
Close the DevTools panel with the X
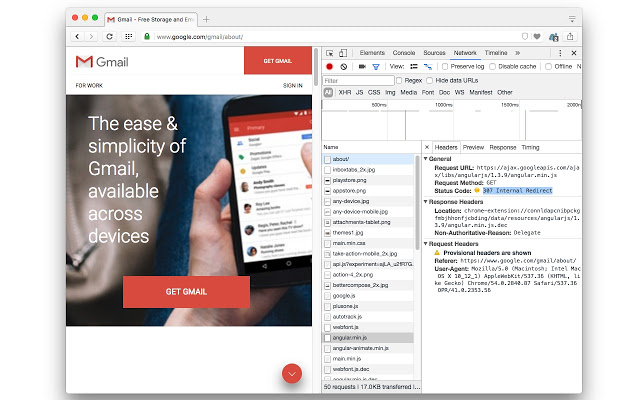(x=574, y=53)
